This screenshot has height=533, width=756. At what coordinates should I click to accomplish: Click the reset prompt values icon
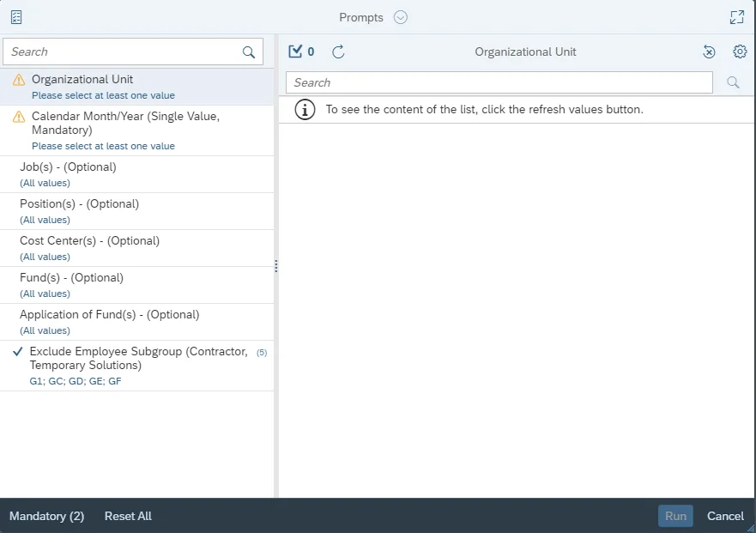coord(709,52)
